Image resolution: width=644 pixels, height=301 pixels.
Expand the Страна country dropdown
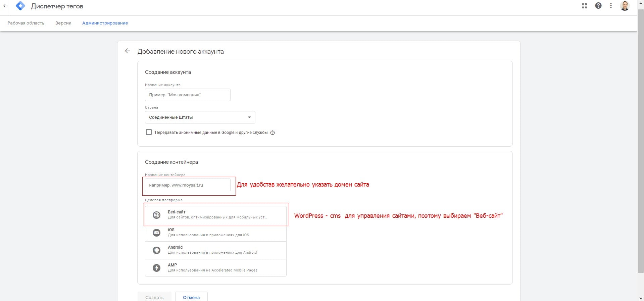[200, 117]
